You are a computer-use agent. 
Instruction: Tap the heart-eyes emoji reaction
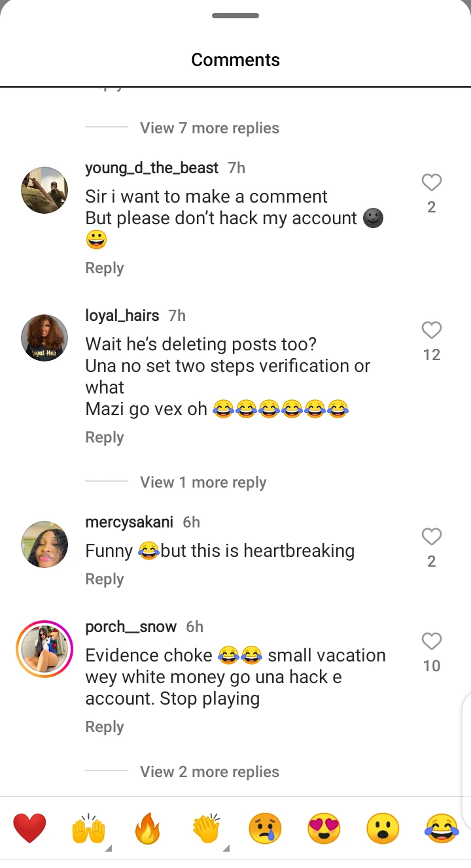324,829
